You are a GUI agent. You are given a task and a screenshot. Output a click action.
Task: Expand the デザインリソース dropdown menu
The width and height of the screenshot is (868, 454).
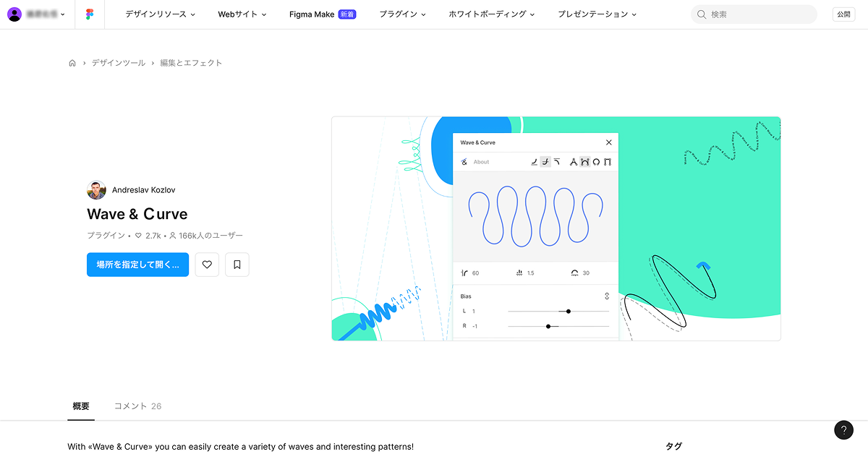coord(160,14)
